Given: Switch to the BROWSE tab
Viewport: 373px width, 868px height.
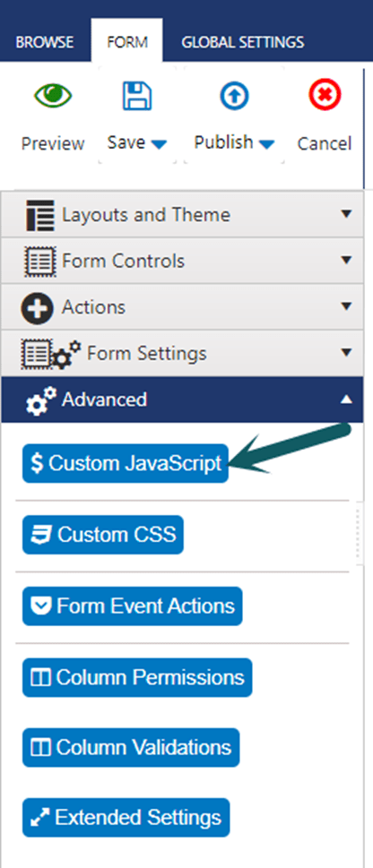Looking at the screenshot, I should coord(44,42).
